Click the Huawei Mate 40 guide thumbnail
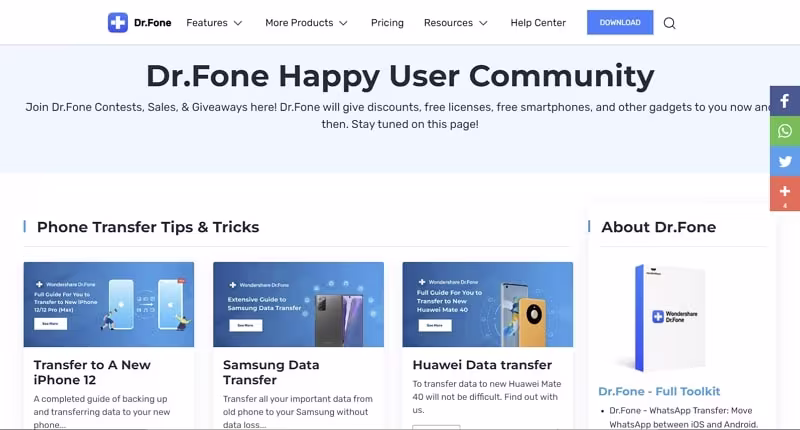Image resolution: width=800 pixels, height=430 pixels. [488, 305]
